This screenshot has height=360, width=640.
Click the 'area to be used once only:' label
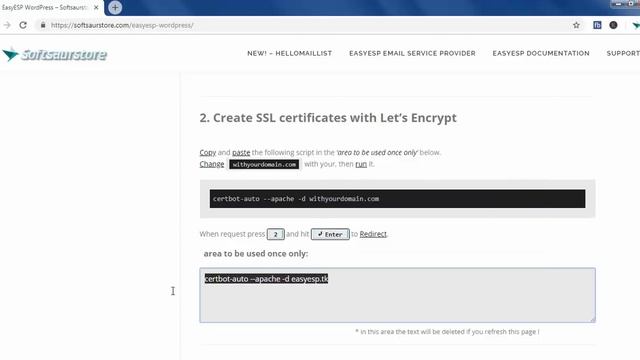click(256, 253)
